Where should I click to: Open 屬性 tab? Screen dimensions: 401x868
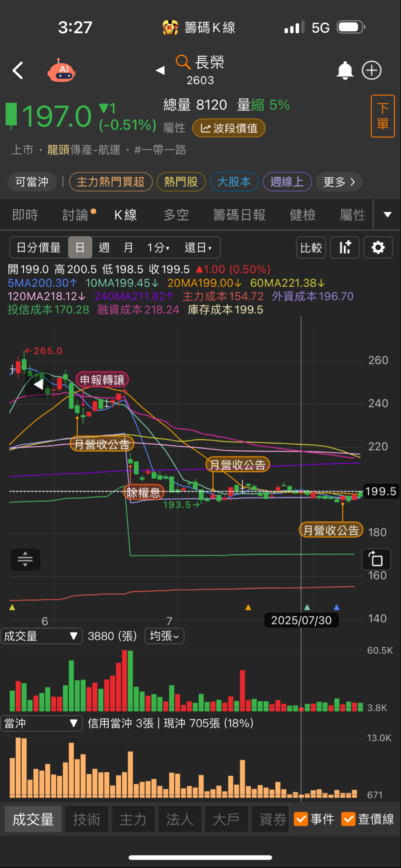coord(353,215)
